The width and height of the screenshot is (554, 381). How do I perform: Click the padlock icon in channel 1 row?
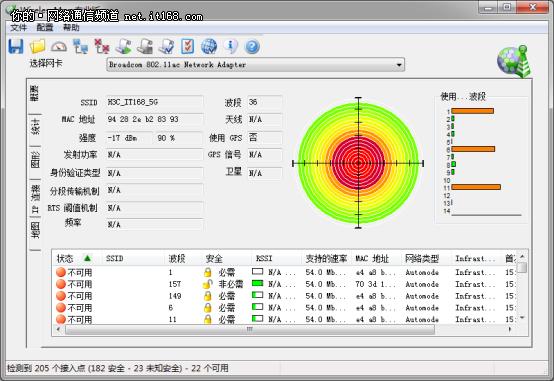point(208,272)
